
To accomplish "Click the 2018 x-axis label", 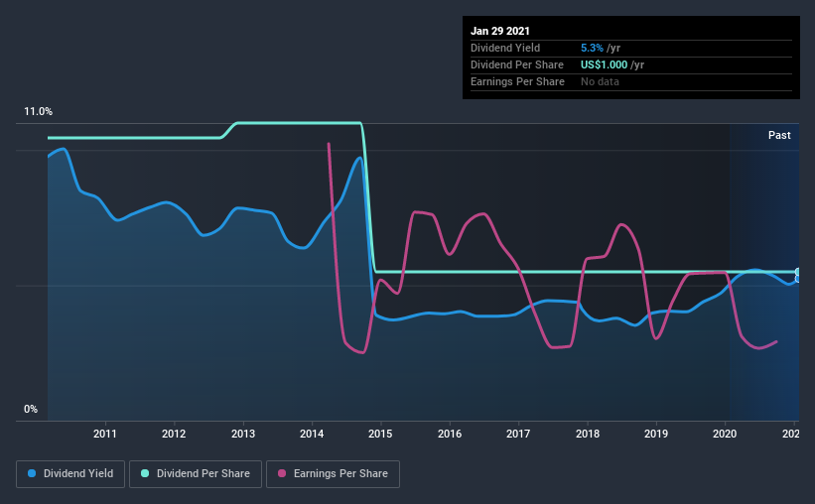I will click(588, 434).
